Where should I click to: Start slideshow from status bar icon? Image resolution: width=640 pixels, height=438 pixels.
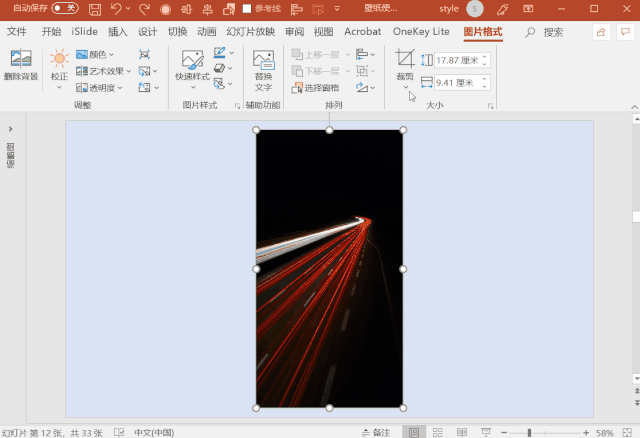(486, 432)
